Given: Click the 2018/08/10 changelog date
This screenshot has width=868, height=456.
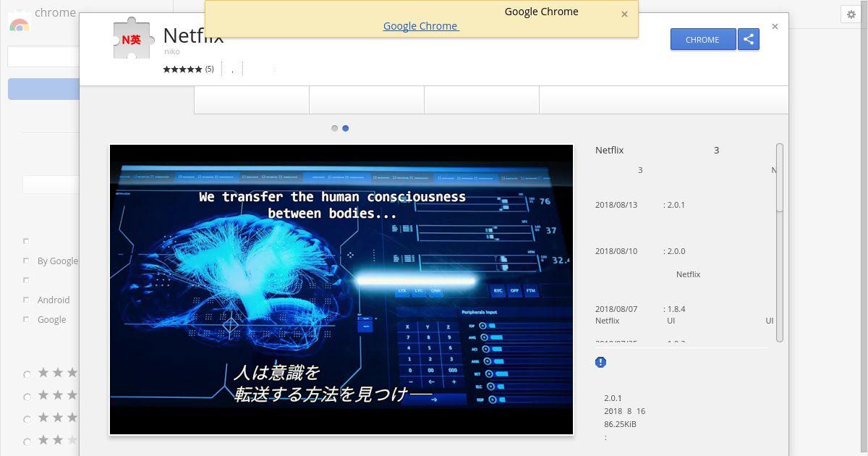Looking at the screenshot, I should 616,251.
